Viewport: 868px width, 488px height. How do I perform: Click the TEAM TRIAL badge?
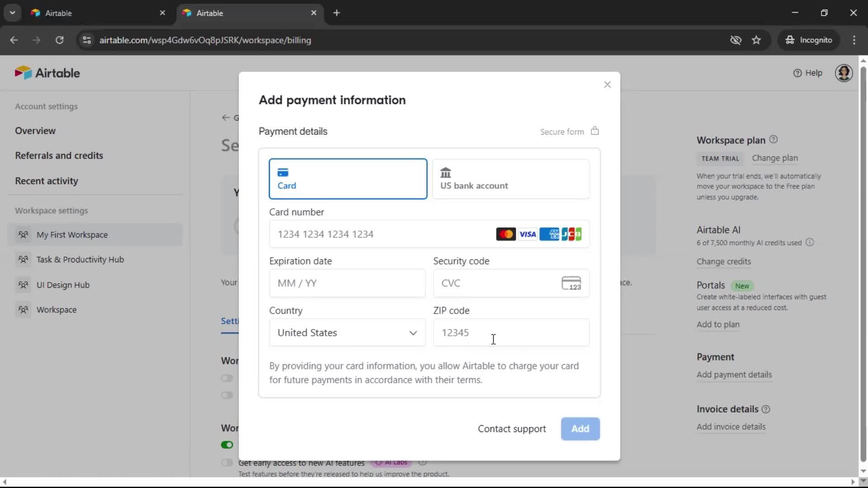pyautogui.click(x=720, y=159)
